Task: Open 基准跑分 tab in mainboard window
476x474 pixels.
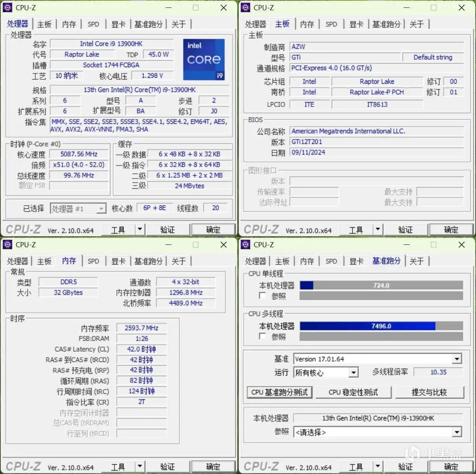Action: (x=386, y=24)
